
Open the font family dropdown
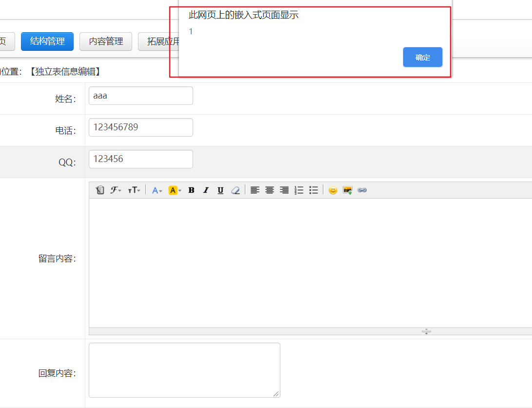coord(116,190)
